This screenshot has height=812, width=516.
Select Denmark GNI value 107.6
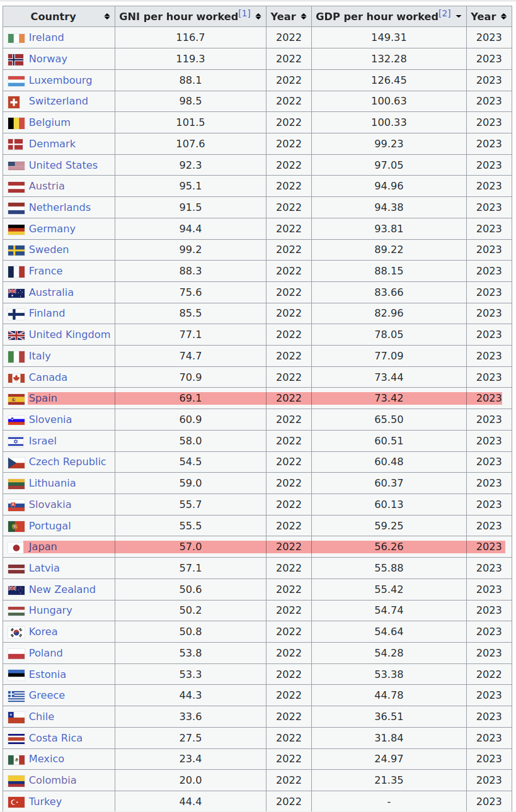pyautogui.click(x=190, y=144)
